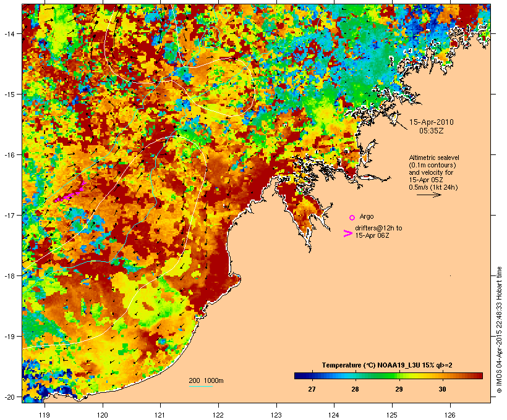Image resolution: width=507 pixels, height=420 pixels.
Task: Click the longitude axis label 119
Action: [x=45, y=415]
